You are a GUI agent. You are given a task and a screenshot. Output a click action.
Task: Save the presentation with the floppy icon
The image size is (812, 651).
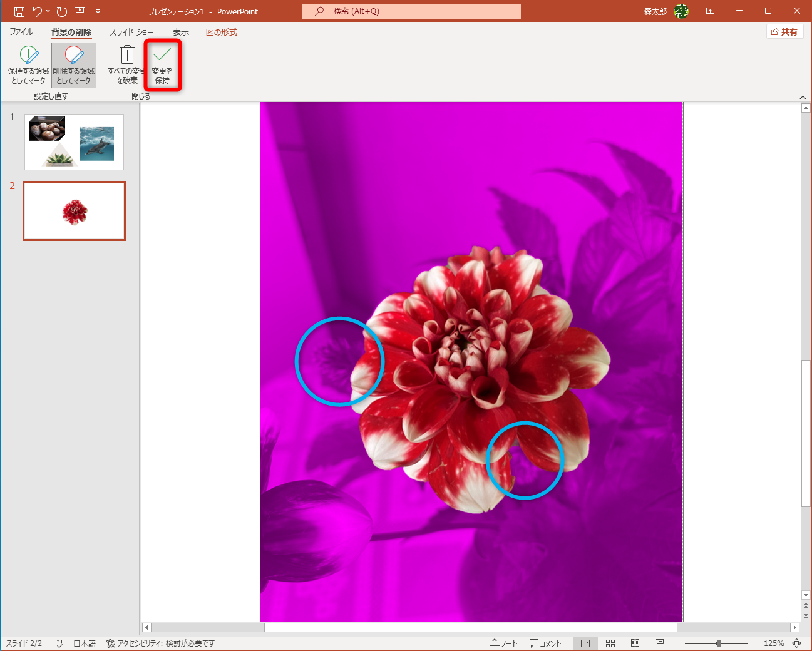tap(19, 11)
